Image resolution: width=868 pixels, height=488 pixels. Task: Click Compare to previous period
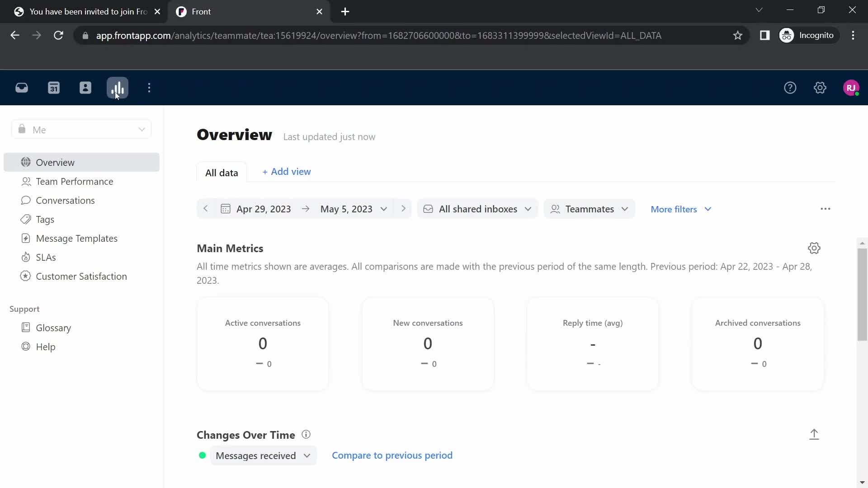[x=392, y=455]
